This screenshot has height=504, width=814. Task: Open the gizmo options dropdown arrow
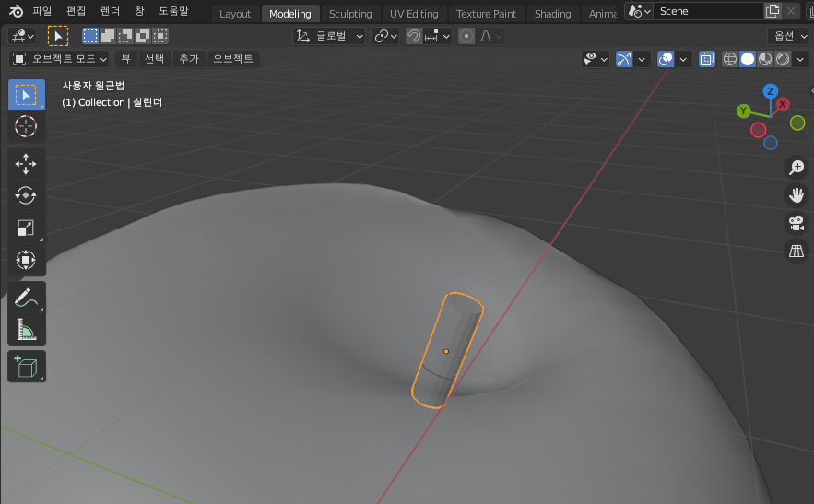pyautogui.click(x=642, y=59)
